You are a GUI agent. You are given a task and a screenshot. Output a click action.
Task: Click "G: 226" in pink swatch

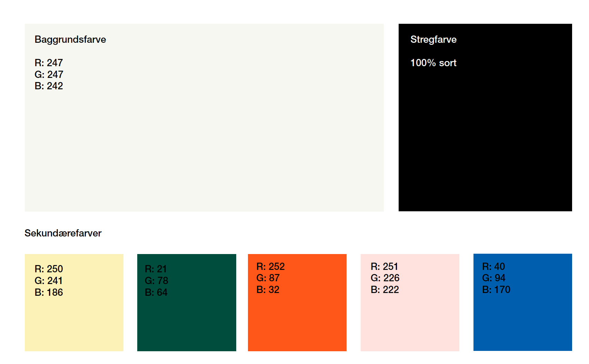pos(385,278)
